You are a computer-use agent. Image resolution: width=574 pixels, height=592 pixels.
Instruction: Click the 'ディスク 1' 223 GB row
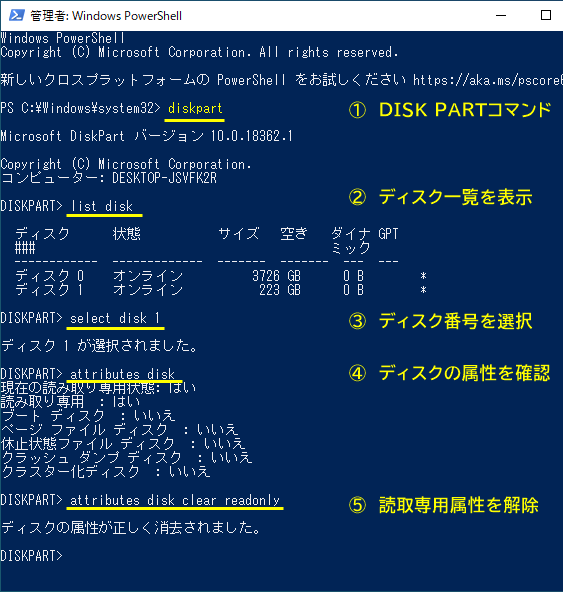click(x=221, y=290)
